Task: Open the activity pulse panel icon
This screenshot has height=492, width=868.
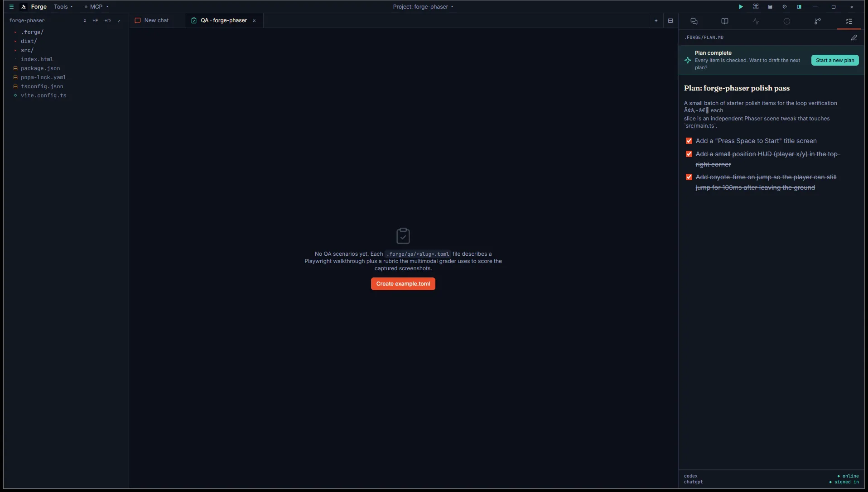Action: [x=756, y=21]
